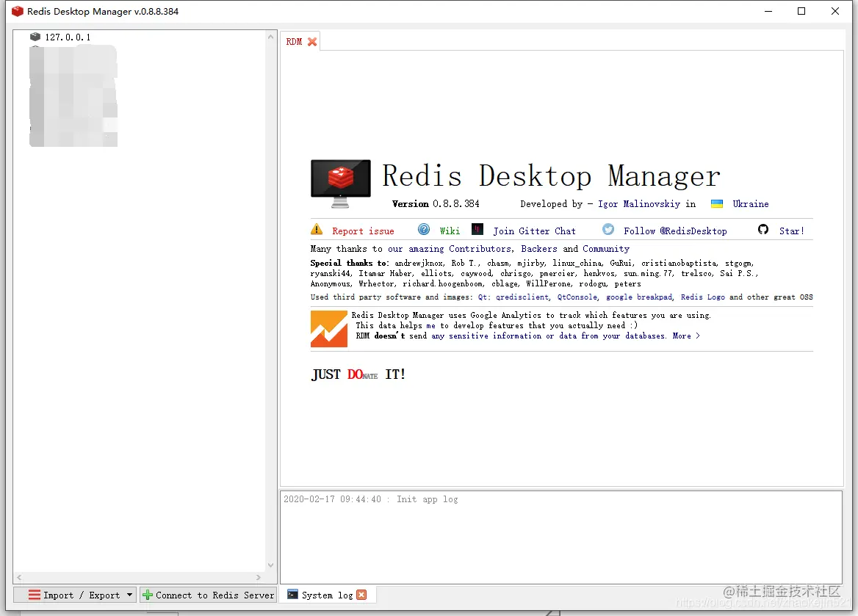Open the Redis Logo link

(702, 297)
